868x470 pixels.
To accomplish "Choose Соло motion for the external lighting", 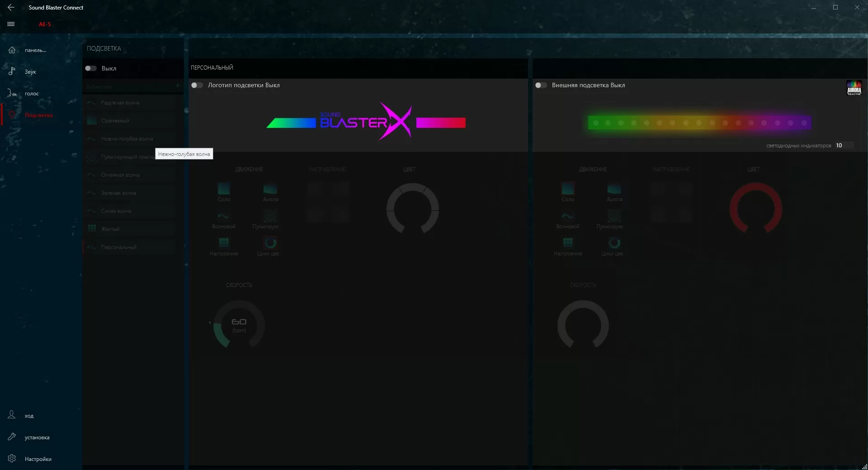I will tap(568, 192).
